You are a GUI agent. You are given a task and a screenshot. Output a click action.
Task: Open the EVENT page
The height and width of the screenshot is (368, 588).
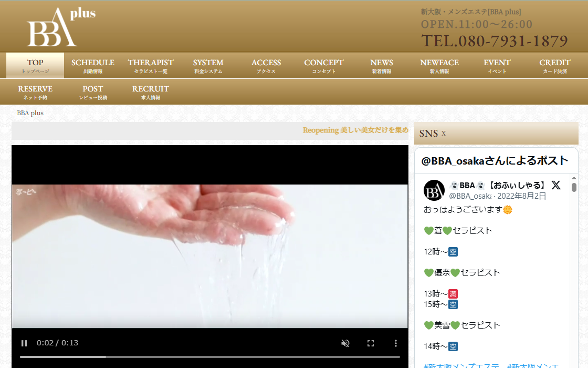point(497,66)
